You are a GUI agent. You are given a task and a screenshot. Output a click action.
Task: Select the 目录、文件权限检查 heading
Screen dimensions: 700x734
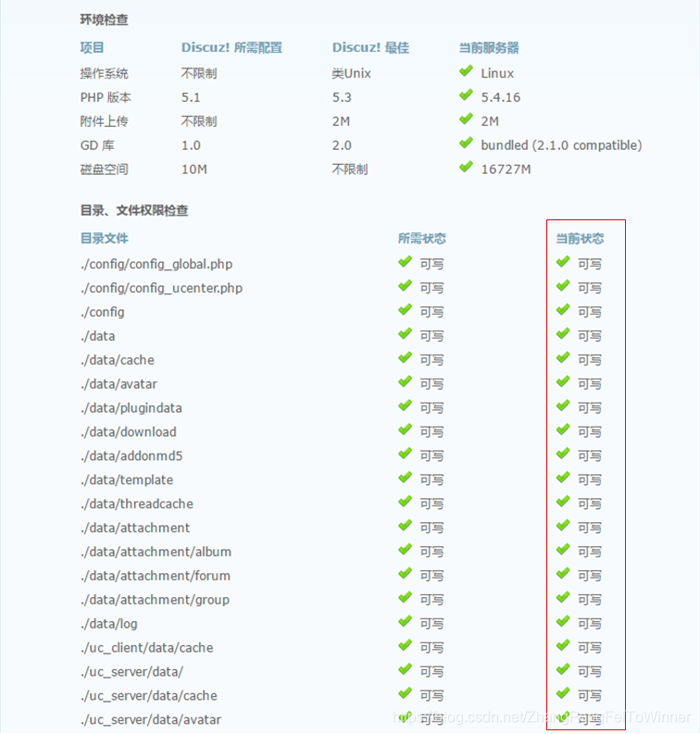[134, 211]
